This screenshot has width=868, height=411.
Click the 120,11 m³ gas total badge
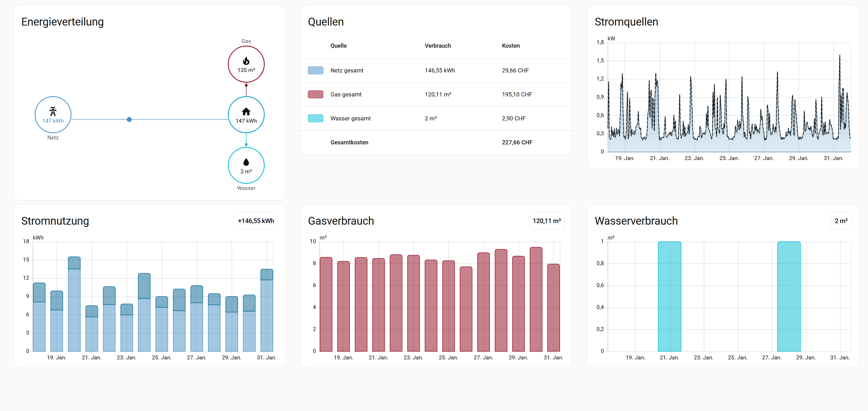546,221
